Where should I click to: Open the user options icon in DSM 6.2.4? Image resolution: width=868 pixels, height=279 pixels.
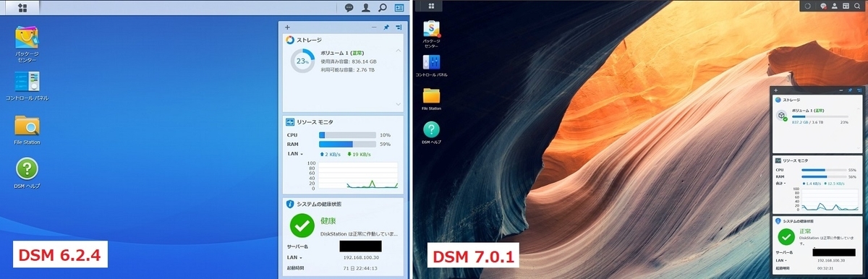coord(366,8)
